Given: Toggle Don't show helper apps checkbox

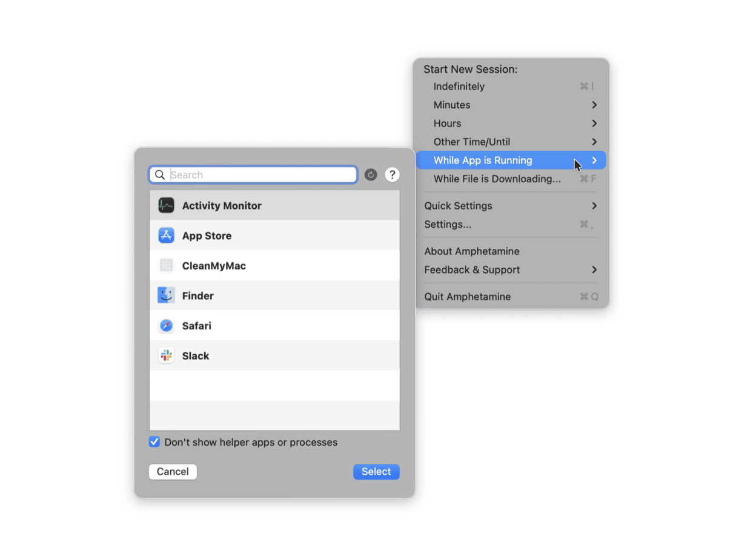Looking at the screenshot, I should tap(154, 442).
